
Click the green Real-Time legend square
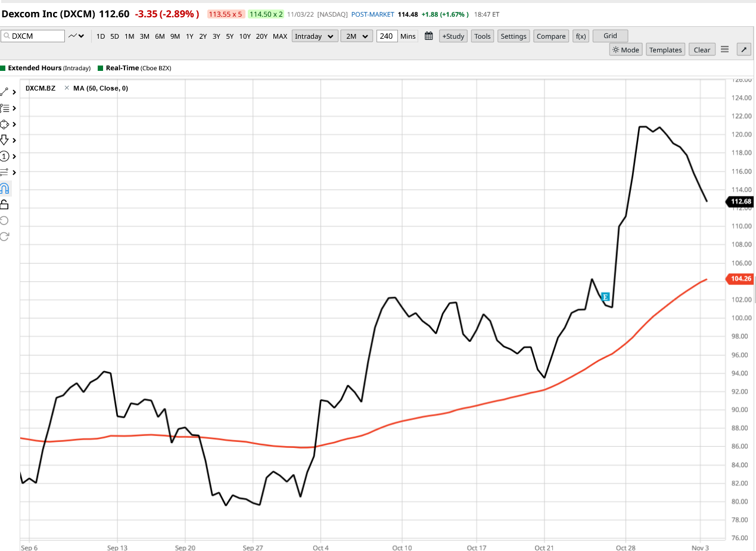(x=100, y=69)
